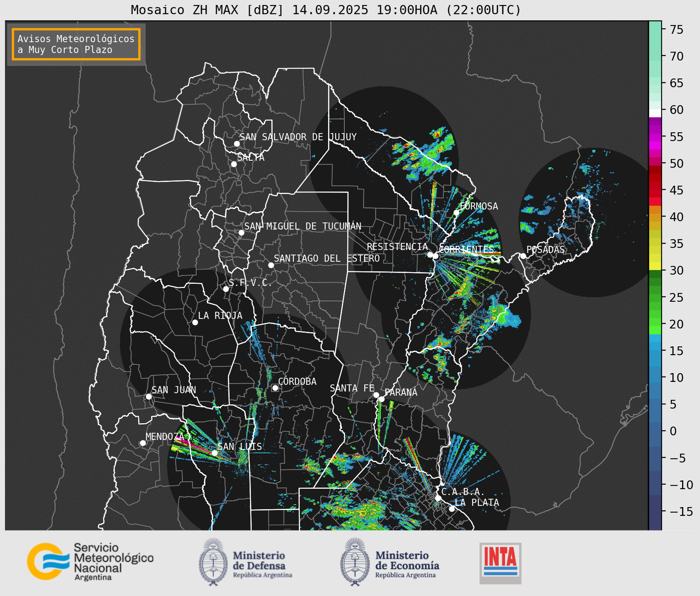Image resolution: width=700 pixels, height=596 pixels.
Task: Select the San Salvador de Jujuy city marker
Action: click(237, 144)
